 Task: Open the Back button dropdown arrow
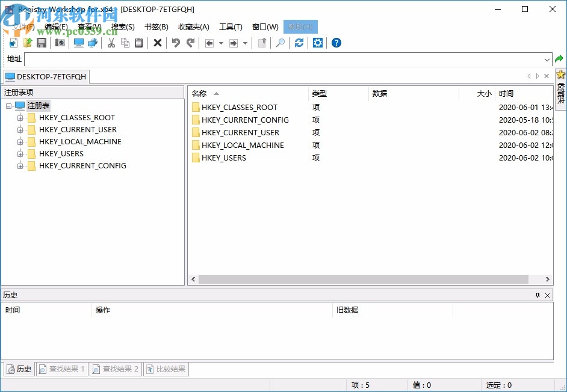[x=221, y=43]
